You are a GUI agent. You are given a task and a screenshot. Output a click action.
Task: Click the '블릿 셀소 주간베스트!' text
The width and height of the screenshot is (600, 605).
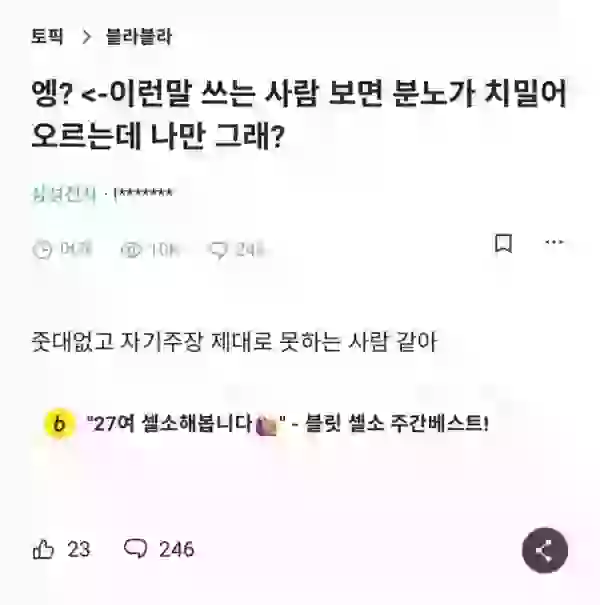397,423
